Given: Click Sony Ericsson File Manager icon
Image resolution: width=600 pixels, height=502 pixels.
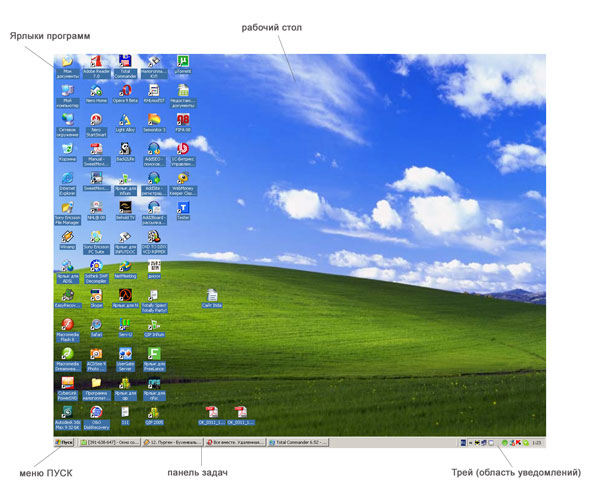Looking at the screenshot, I should point(67,213).
